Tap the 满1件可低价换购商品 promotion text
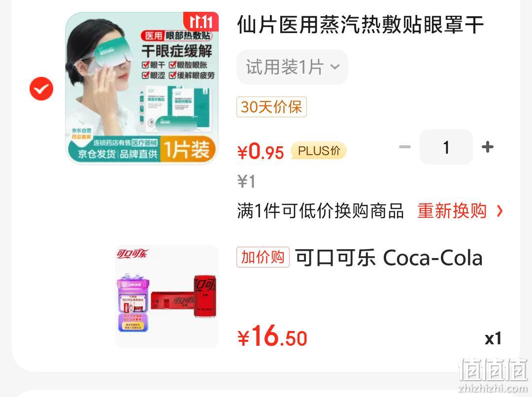Screen dimensions: 532x397 click(x=320, y=211)
